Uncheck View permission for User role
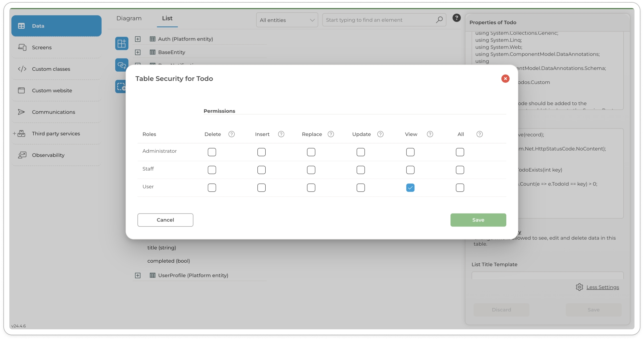 [410, 188]
